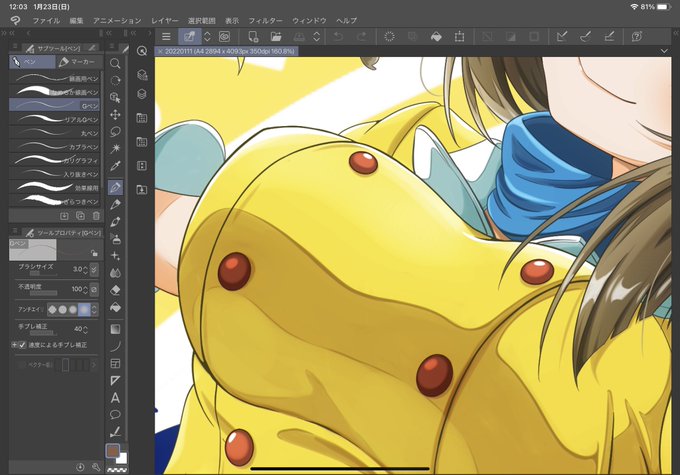Screen dimensions: 680x475
Task: Set anti-aliasing to middle (third option)
Action: coord(73,309)
